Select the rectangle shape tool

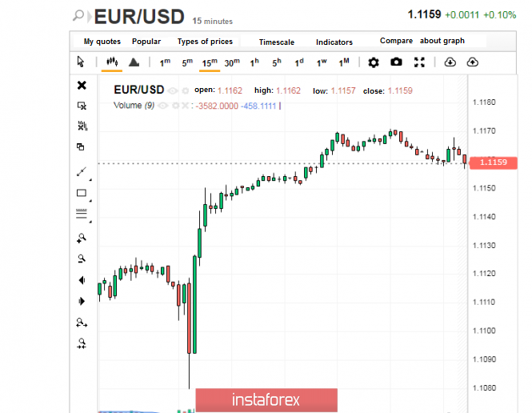pyautogui.click(x=82, y=193)
